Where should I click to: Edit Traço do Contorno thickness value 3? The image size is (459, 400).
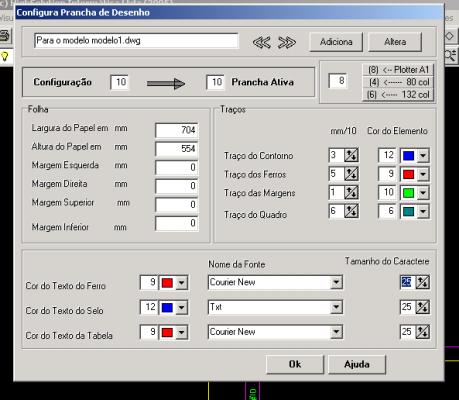[336, 155]
